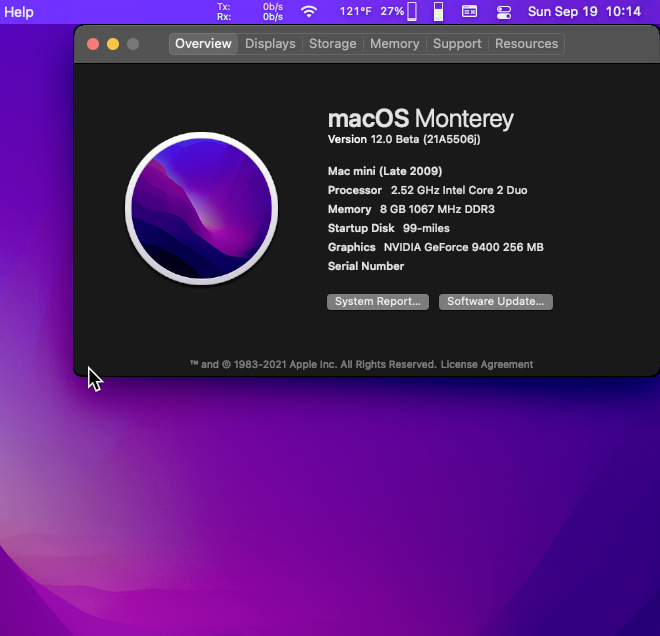Open the License Agreement link
This screenshot has height=636, width=660.
pos(487,365)
